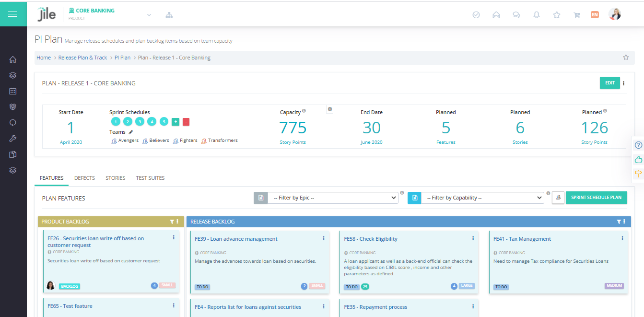Screen dimensions: 644x317
Task: Edit teams with the pencil icon
Action: pos(131,132)
